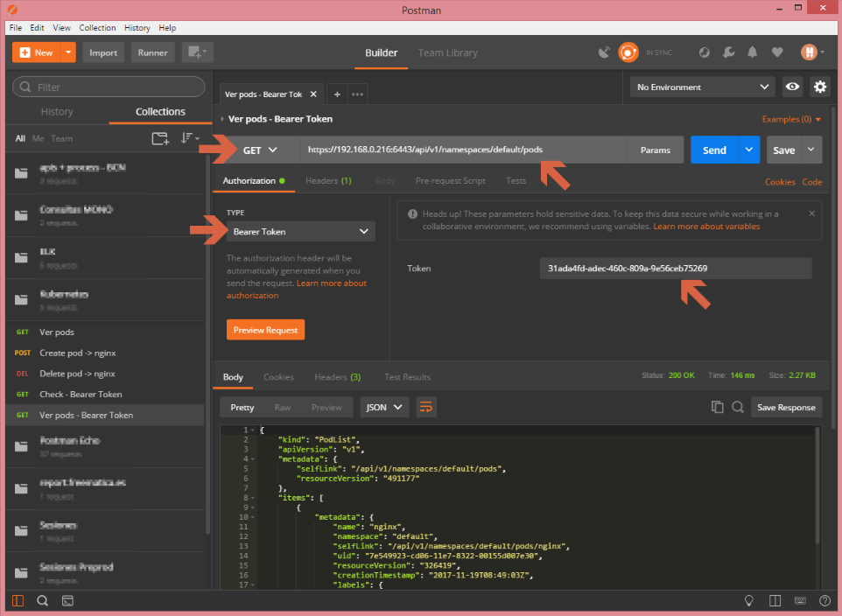Image resolution: width=842 pixels, height=616 pixels.
Task: Open the collections sort icon
Action: [189, 138]
